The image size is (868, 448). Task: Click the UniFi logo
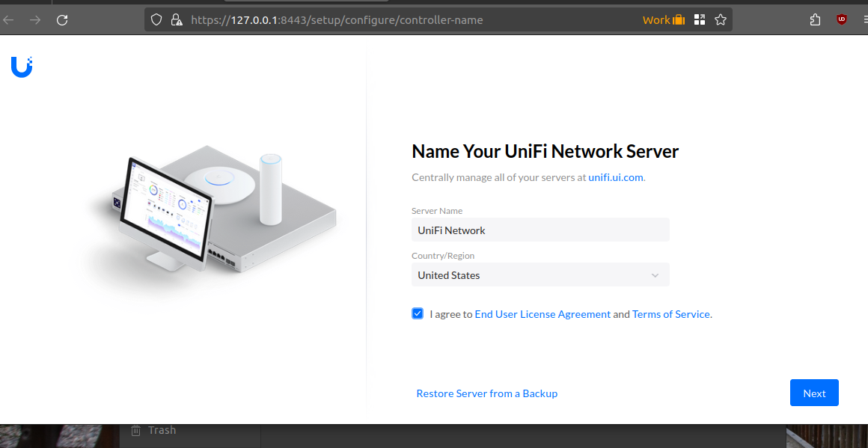point(22,67)
